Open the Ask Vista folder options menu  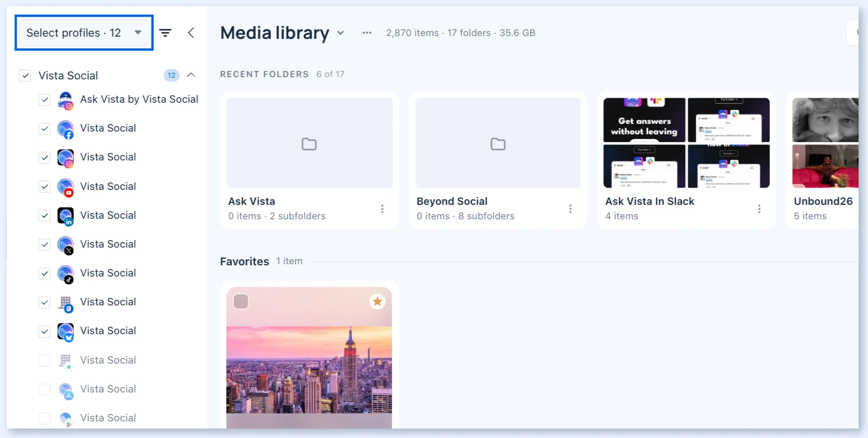click(382, 209)
